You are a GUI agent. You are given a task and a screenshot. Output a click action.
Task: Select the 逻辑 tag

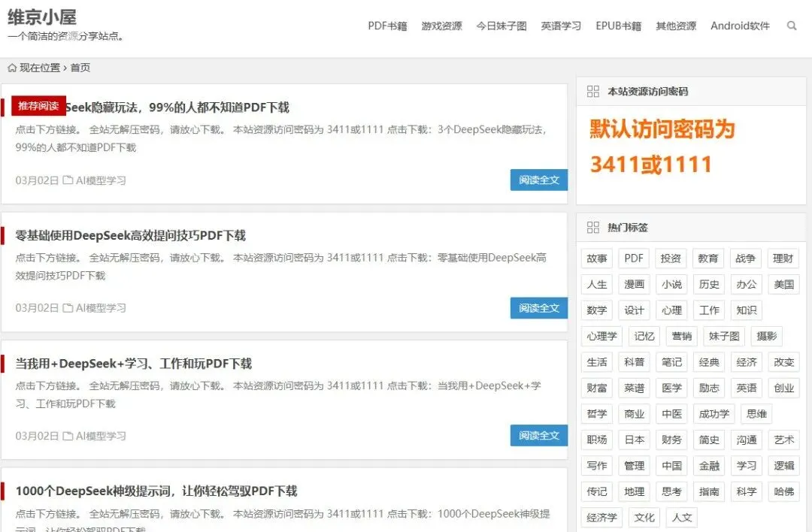[783, 466]
